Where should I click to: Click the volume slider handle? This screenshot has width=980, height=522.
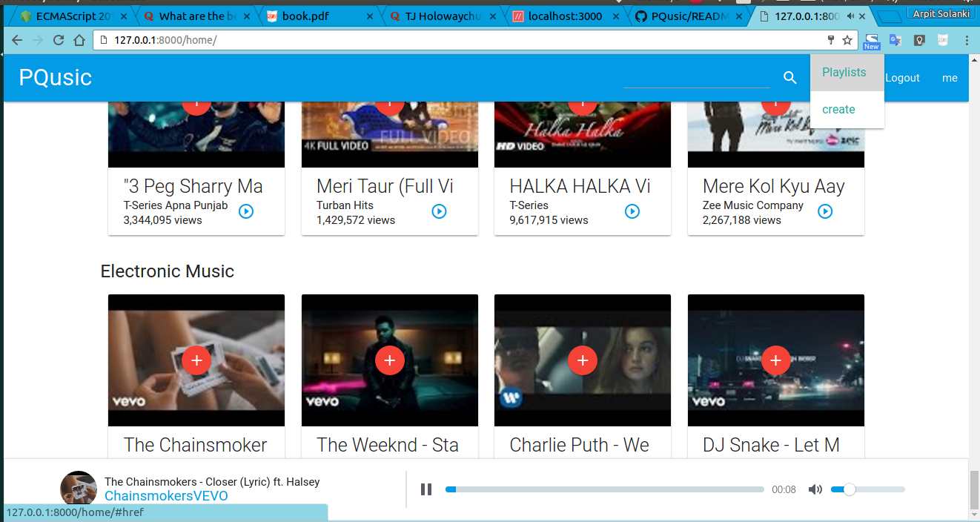(x=850, y=489)
